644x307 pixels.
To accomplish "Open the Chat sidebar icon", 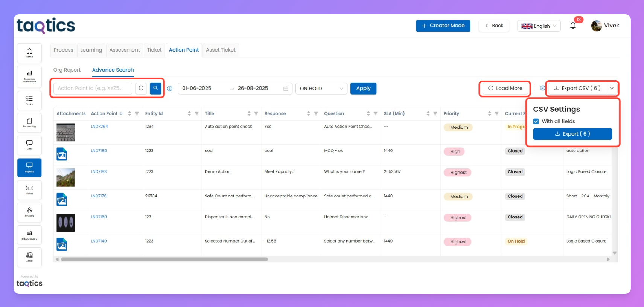I will [x=29, y=145].
